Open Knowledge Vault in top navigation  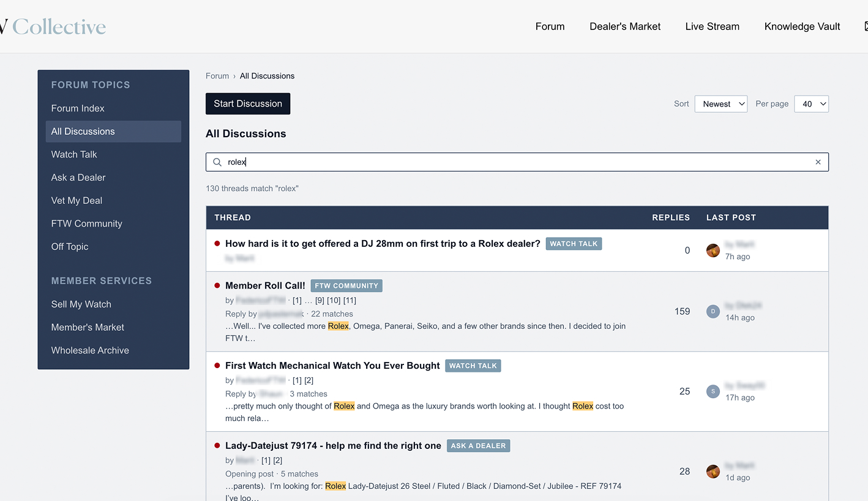pos(803,26)
